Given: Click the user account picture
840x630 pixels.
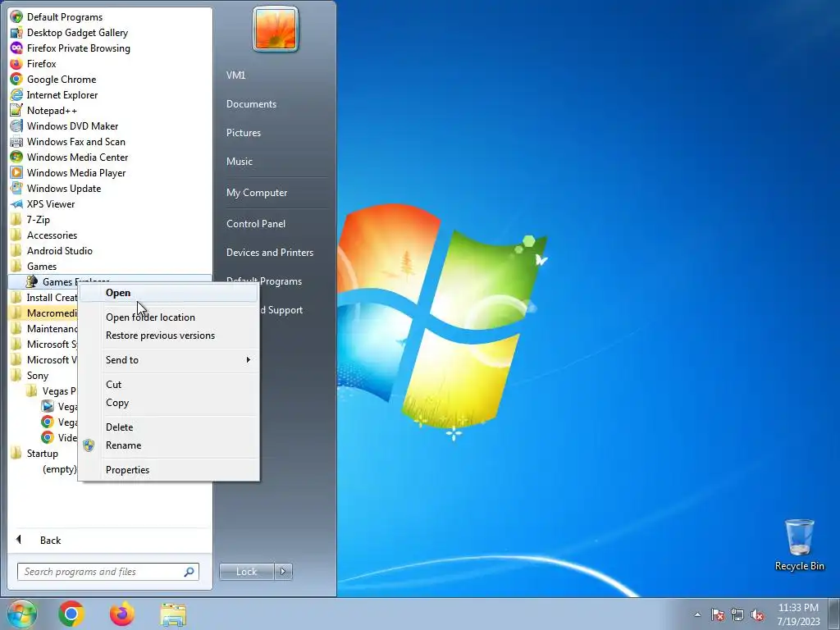Looking at the screenshot, I should (276, 29).
